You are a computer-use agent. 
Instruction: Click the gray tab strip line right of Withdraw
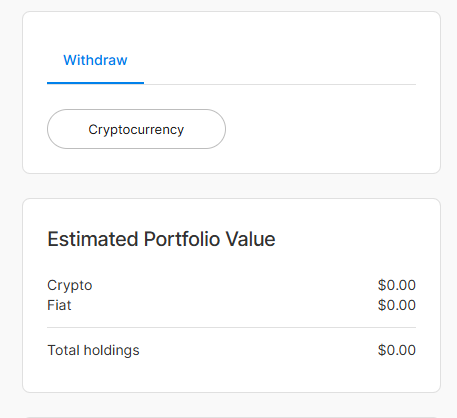[280, 84]
